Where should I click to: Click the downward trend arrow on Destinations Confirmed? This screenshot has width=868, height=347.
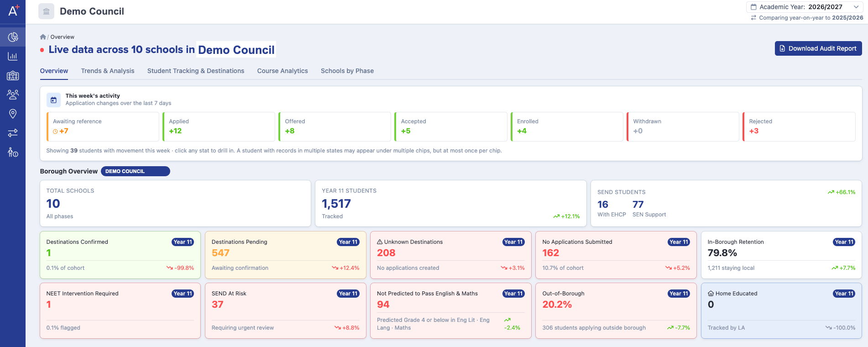pyautogui.click(x=170, y=268)
